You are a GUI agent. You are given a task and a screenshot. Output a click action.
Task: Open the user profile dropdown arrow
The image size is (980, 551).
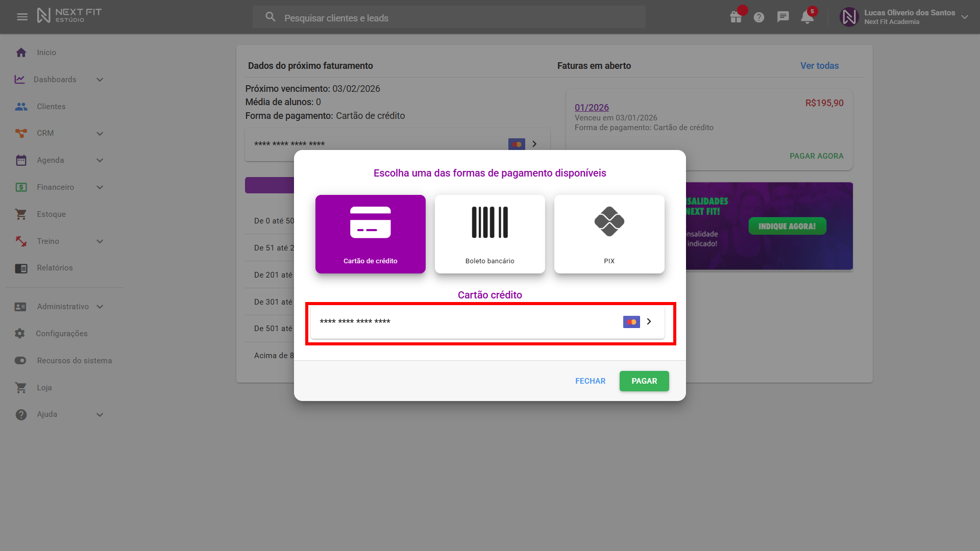coord(964,17)
